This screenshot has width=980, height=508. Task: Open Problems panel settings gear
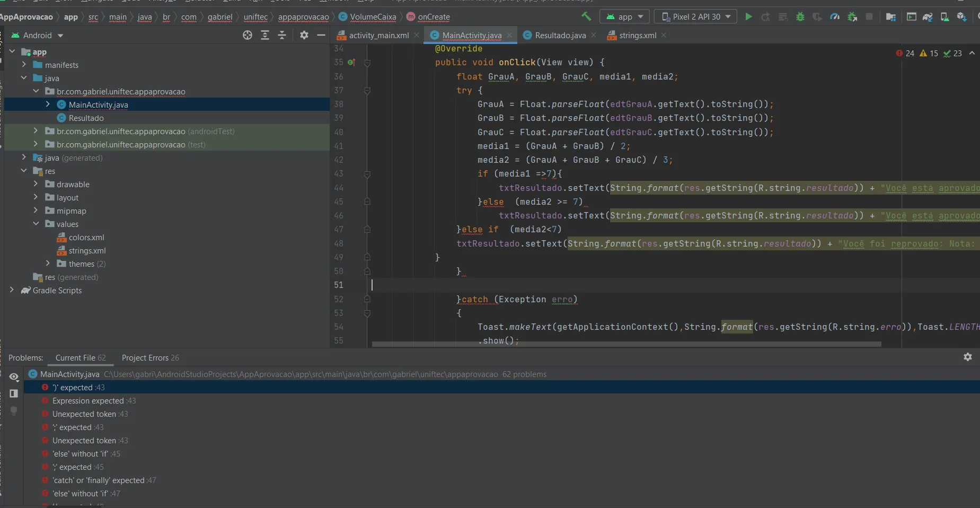pyautogui.click(x=967, y=357)
